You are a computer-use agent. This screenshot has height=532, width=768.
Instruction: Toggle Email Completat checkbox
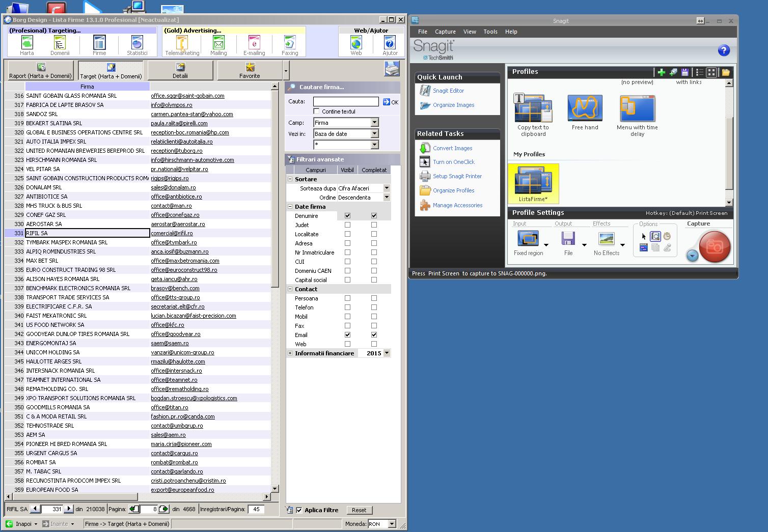[374, 334]
